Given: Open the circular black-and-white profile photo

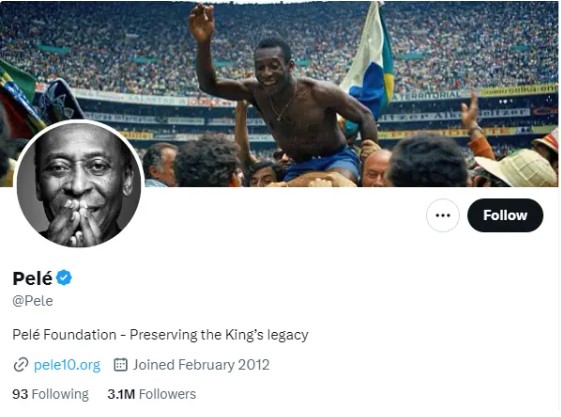Looking at the screenshot, I should (x=79, y=184).
